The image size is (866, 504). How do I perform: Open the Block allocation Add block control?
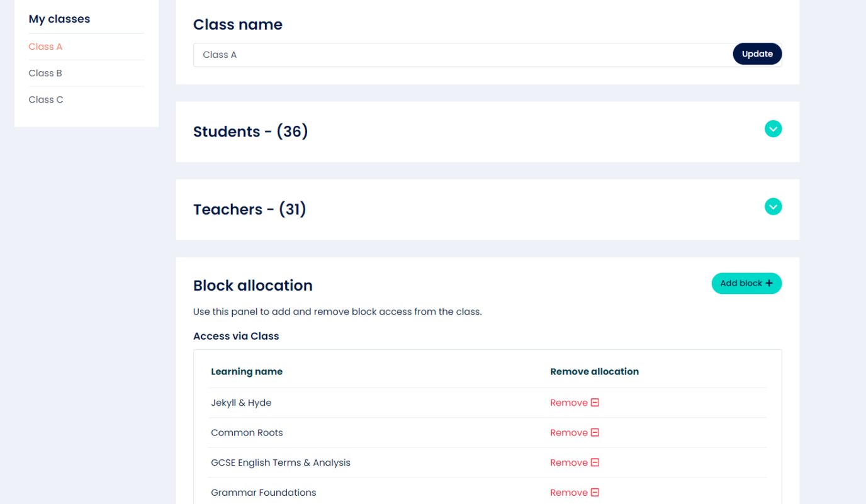click(746, 283)
